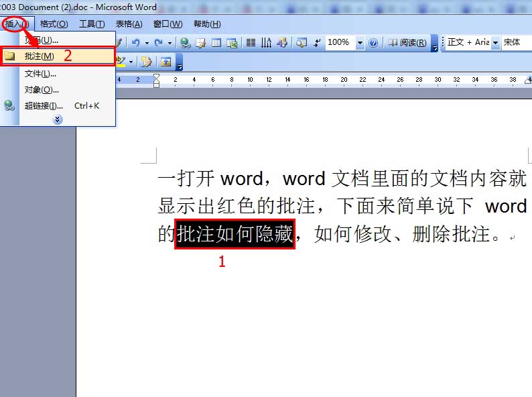
Task: Click the highlight color marker icon
Action: 121,62
